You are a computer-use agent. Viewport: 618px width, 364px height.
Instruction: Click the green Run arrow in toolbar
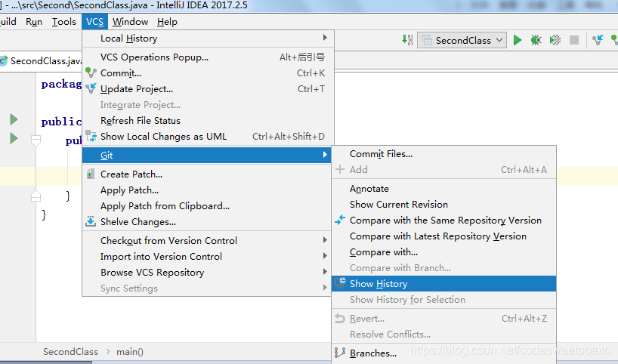518,40
